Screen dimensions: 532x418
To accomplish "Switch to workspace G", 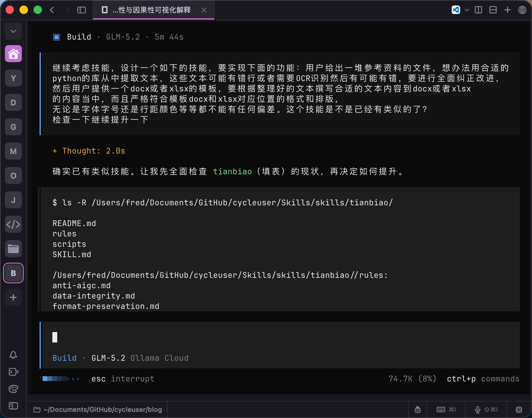I will coord(13,127).
